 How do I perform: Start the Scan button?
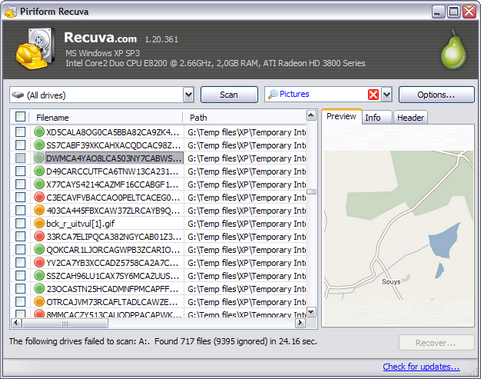pyautogui.click(x=229, y=95)
